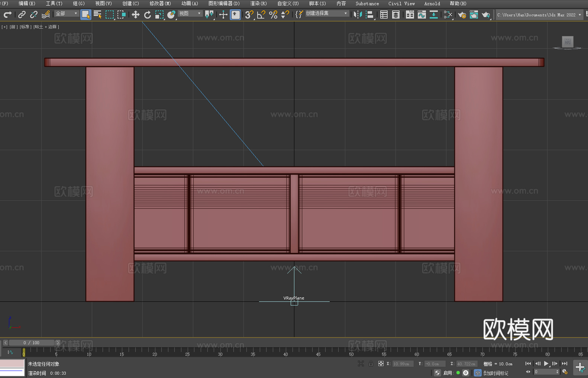Viewport: 588px width, 378px height.
Task: Click the Redo arrow icon
Action: point(7,14)
